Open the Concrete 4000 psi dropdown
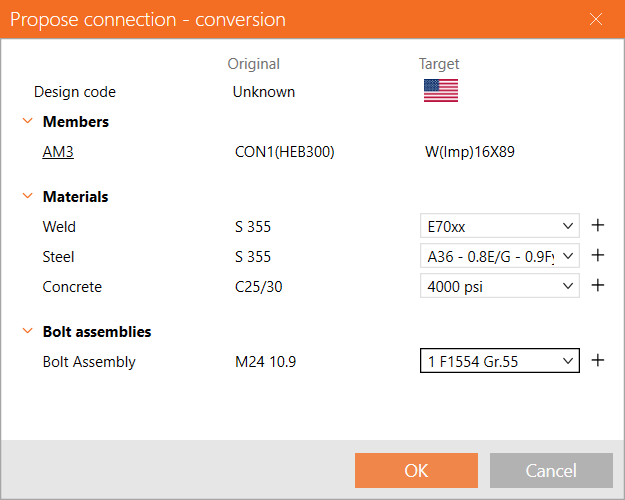The width and height of the screenshot is (625, 500). 499,286
